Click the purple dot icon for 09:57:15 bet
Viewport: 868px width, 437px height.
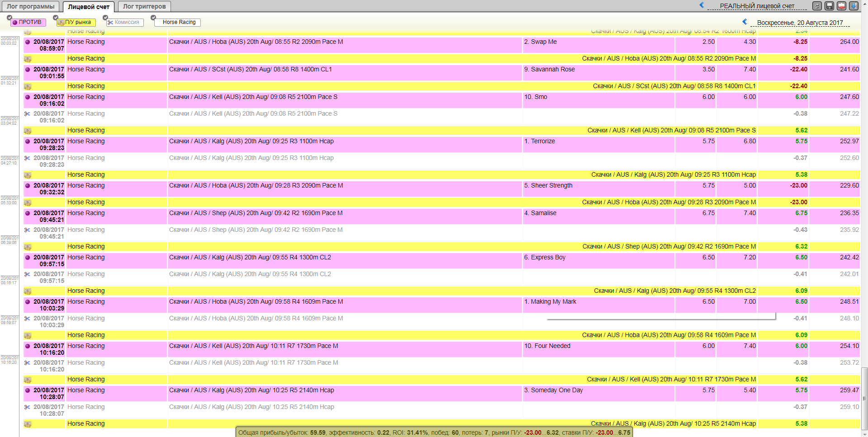[28, 258]
